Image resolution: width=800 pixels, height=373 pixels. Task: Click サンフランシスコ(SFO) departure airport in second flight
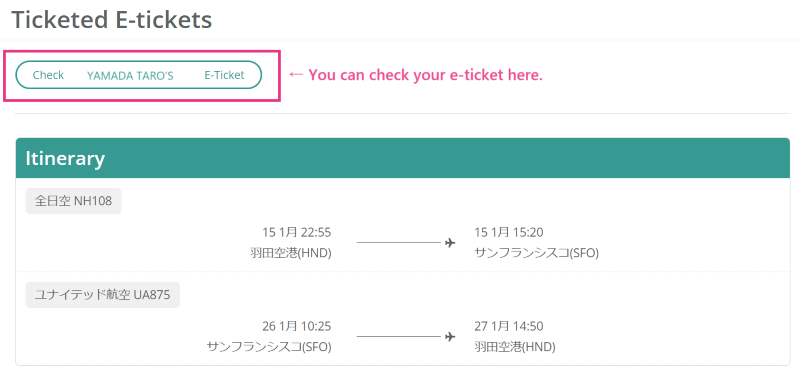click(269, 347)
